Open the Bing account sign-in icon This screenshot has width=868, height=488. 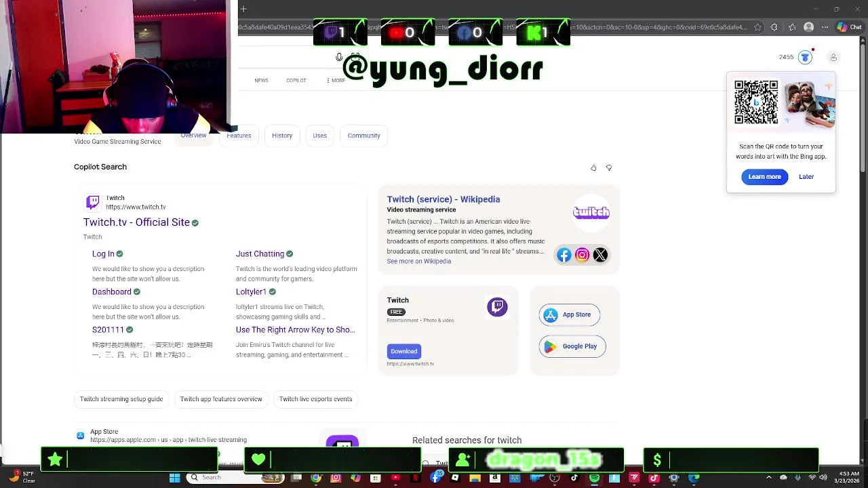click(833, 58)
